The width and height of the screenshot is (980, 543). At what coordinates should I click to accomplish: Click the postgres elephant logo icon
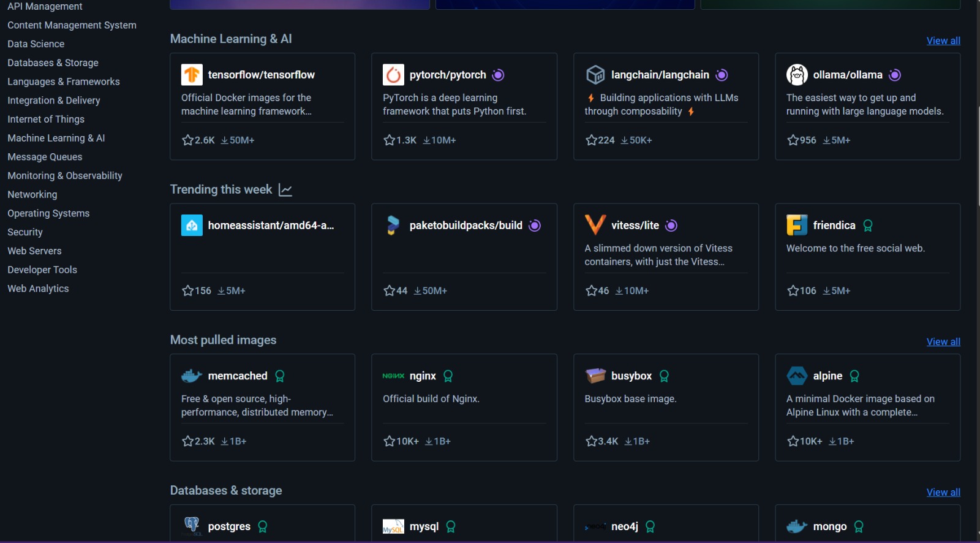[x=192, y=526]
